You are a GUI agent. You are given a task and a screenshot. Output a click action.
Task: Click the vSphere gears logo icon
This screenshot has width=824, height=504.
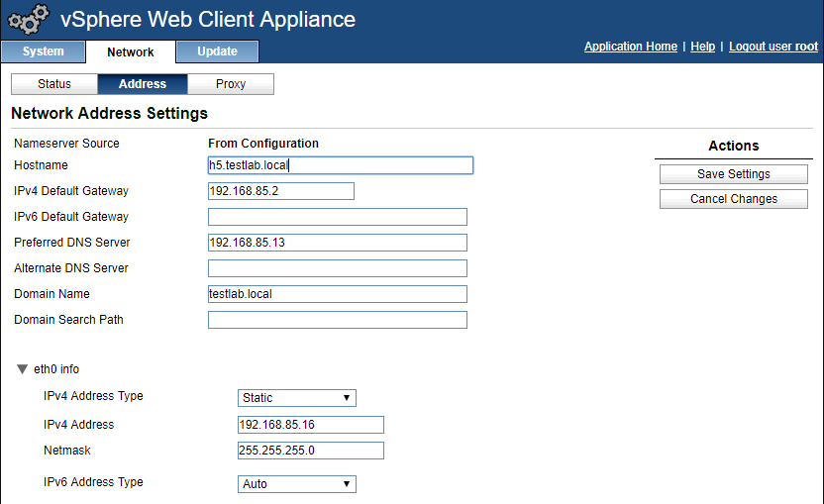coord(28,20)
